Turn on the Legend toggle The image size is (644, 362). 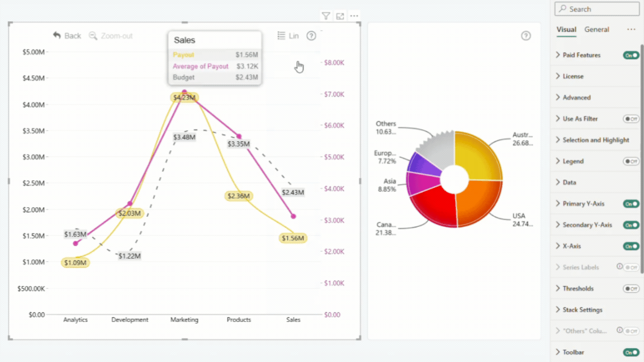[x=631, y=161]
